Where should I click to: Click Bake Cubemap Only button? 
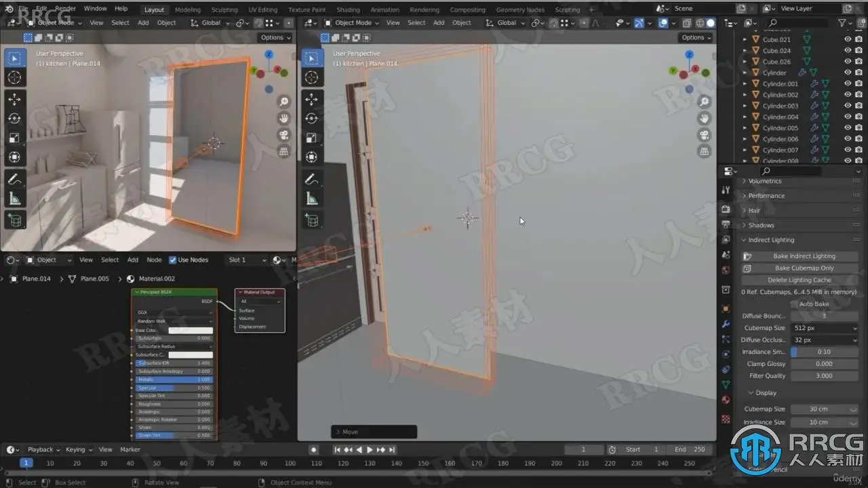[x=800, y=268]
